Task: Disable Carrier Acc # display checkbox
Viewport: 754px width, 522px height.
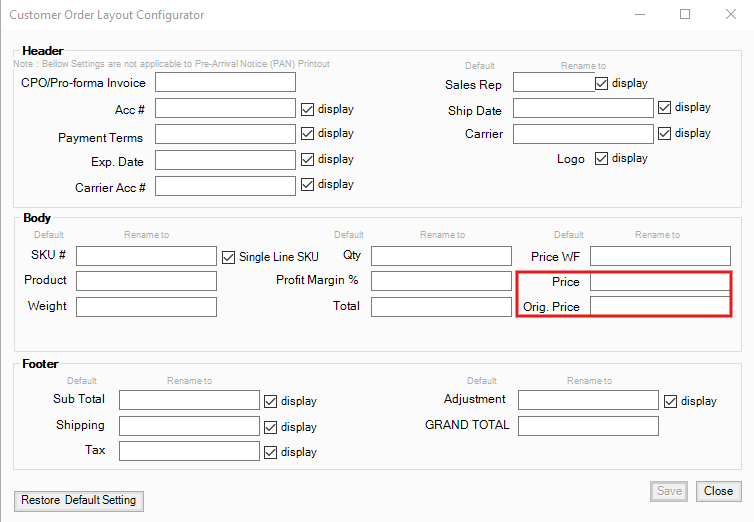Action: coord(308,185)
